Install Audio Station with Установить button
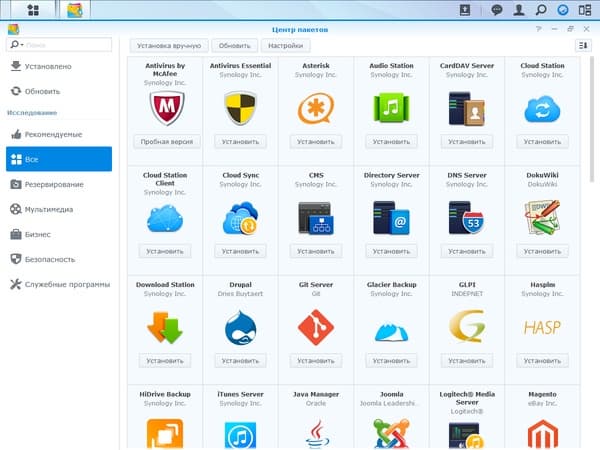This screenshot has width=600, height=450. [391, 142]
